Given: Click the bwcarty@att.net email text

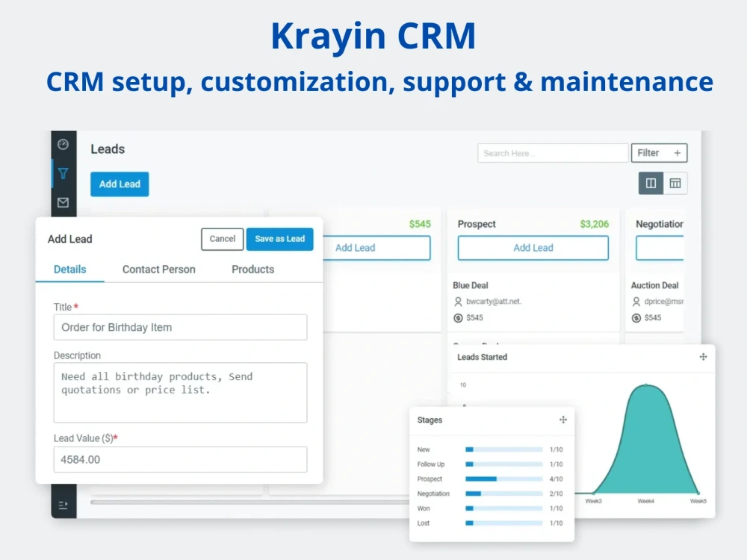Looking at the screenshot, I should (x=494, y=302).
